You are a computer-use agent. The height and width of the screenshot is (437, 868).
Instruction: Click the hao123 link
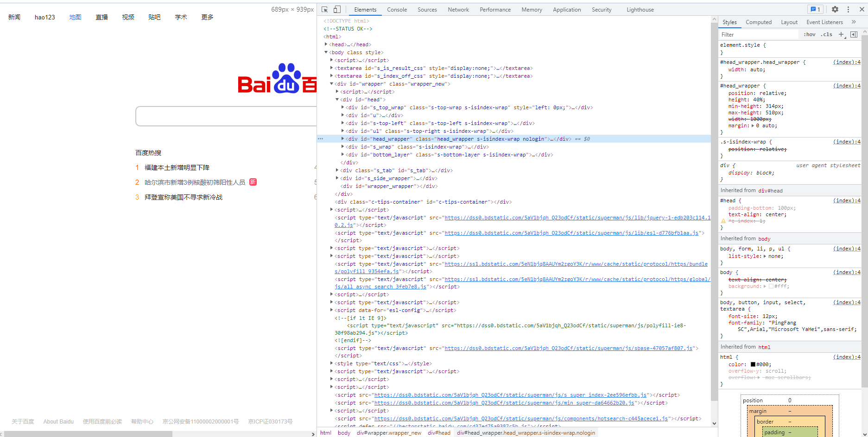pos(45,17)
